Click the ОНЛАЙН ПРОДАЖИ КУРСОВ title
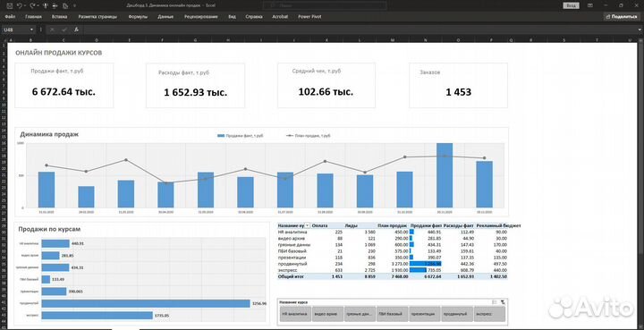The height and width of the screenshot is (330, 644). point(59,53)
